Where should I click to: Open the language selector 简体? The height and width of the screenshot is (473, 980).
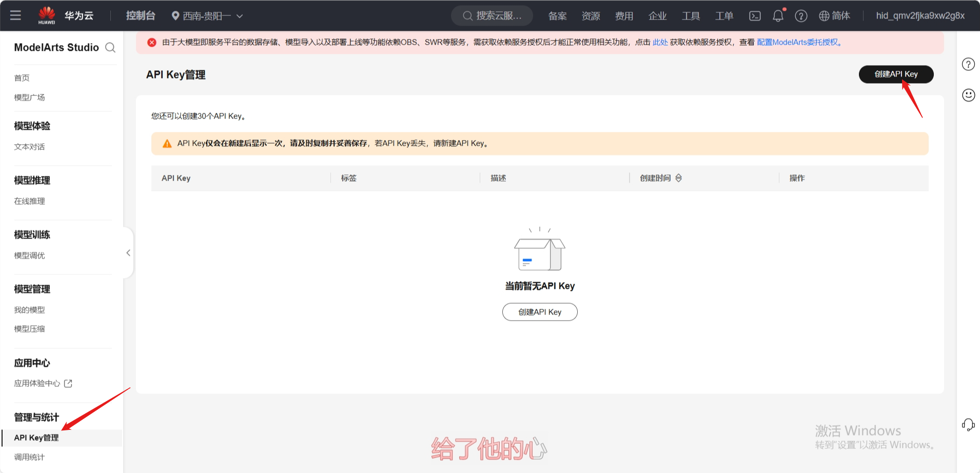tap(834, 16)
